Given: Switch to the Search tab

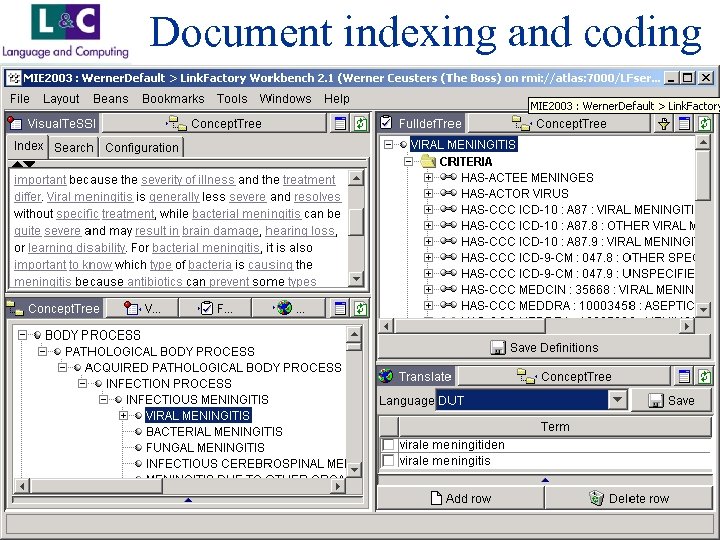Looking at the screenshot, I should click(73, 147).
